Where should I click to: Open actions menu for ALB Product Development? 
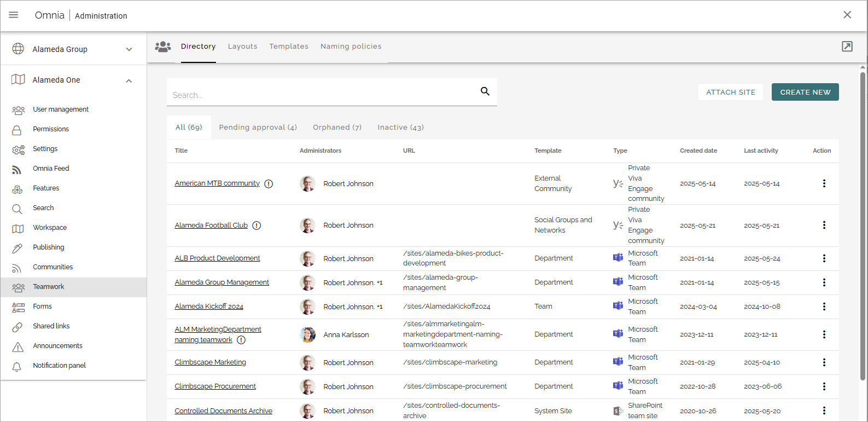click(x=824, y=258)
